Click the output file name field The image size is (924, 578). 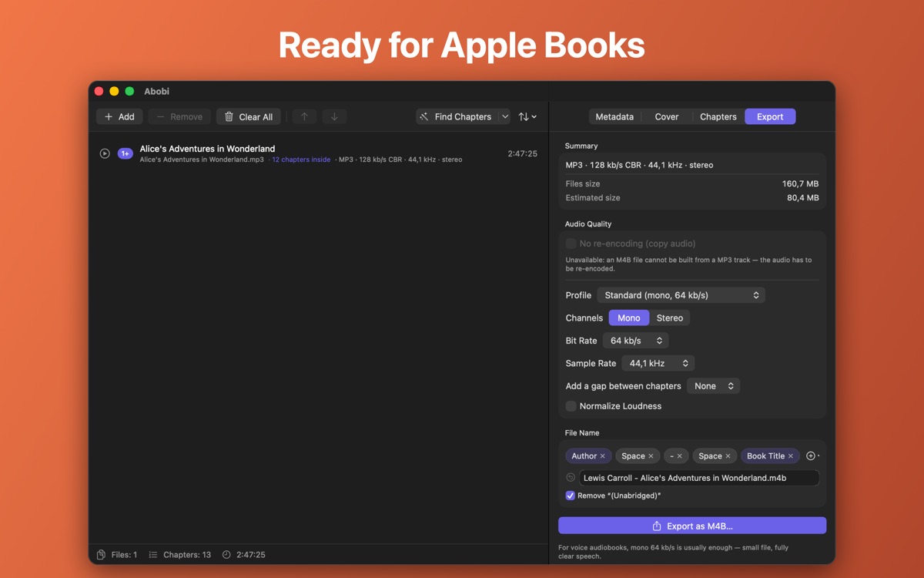(699, 478)
